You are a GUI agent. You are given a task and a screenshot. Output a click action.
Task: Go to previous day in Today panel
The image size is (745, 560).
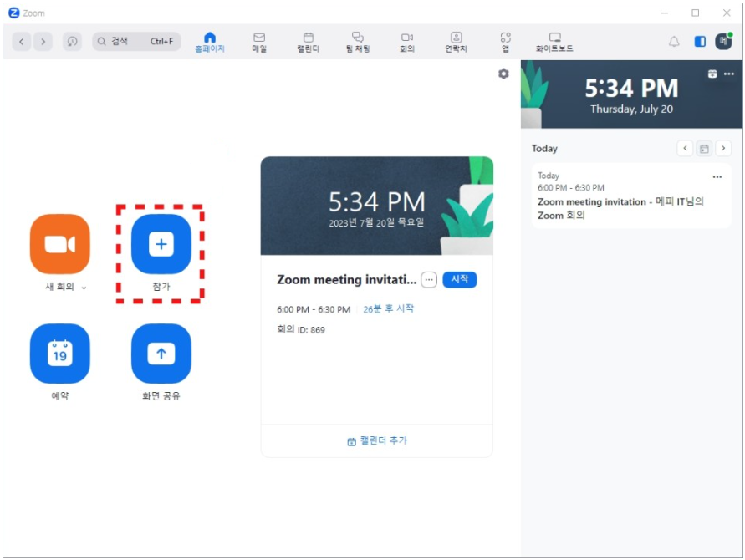click(x=685, y=149)
